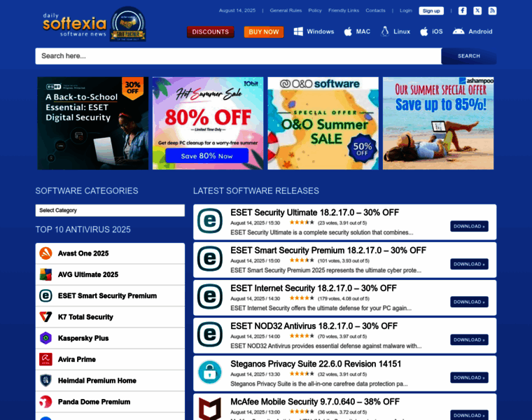Open the Ashampoo summer special offer banner
The width and height of the screenshot is (532, 420).
click(x=438, y=123)
